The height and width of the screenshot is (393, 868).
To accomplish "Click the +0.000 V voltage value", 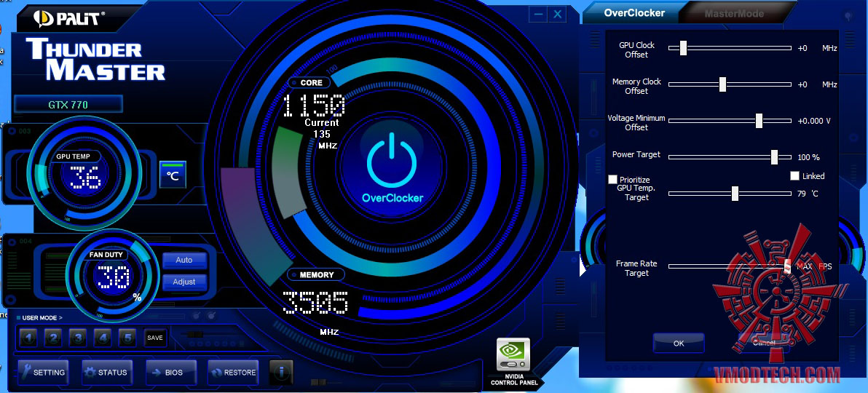I will (814, 121).
